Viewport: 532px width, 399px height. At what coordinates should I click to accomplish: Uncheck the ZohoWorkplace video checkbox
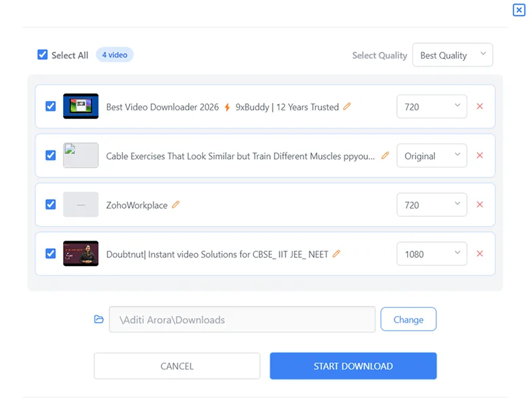pyautogui.click(x=50, y=205)
